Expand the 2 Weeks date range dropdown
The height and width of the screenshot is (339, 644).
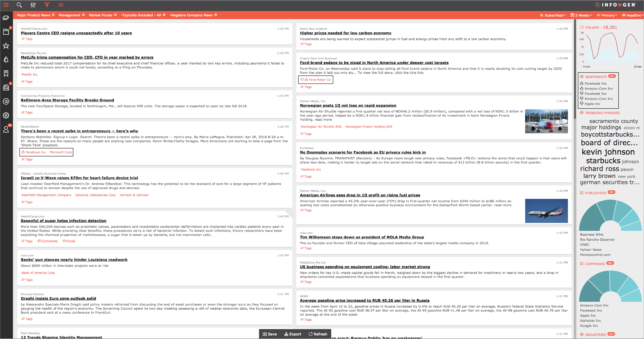[x=582, y=15]
